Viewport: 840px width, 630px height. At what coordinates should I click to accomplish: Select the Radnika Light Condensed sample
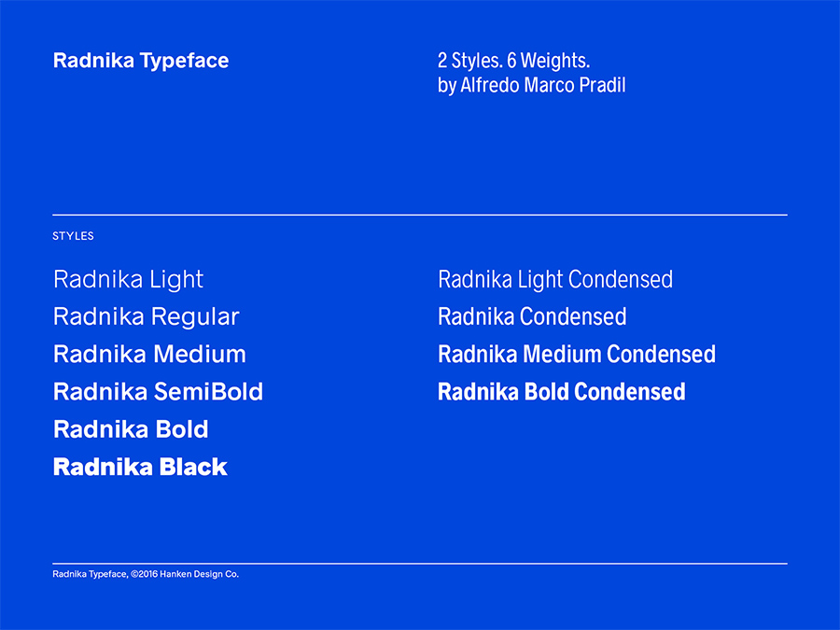pyautogui.click(x=555, y=280)
